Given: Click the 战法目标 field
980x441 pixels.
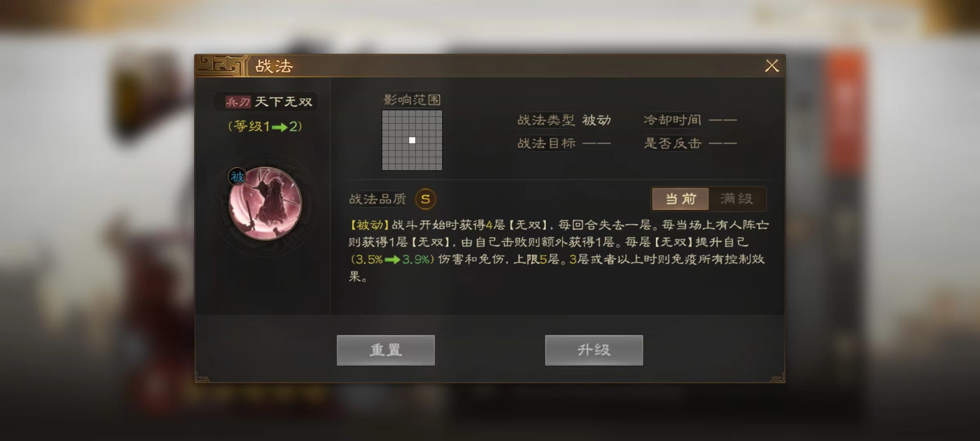Looking at the screenshot, I should (564, 143).
